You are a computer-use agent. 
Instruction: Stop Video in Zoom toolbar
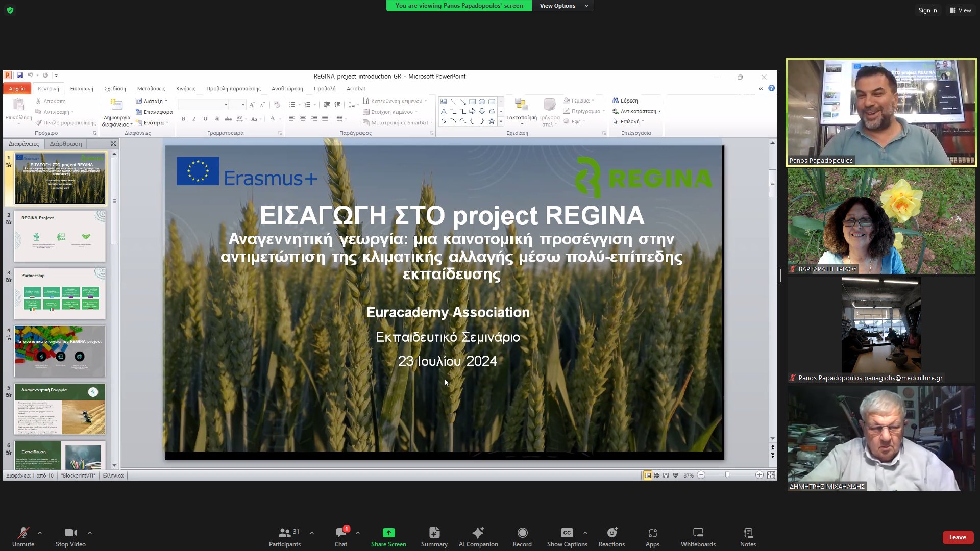tap(70, 537)
